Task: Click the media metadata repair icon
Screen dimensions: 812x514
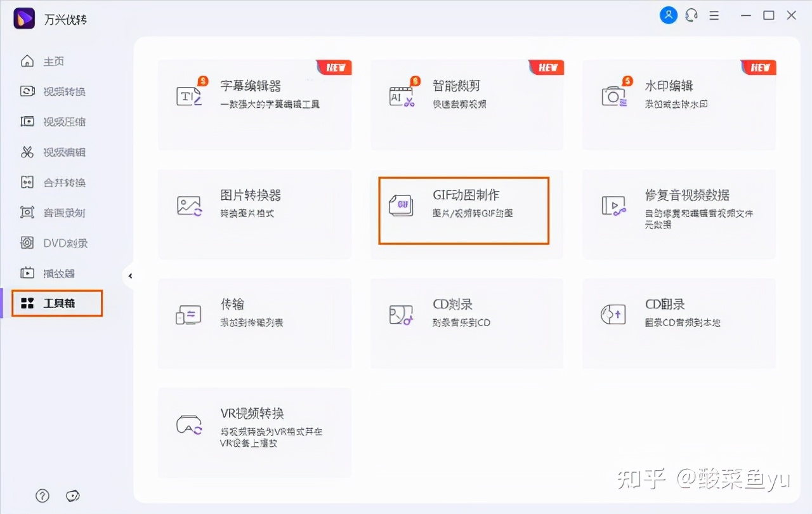Action: click(x=613, y=206)
